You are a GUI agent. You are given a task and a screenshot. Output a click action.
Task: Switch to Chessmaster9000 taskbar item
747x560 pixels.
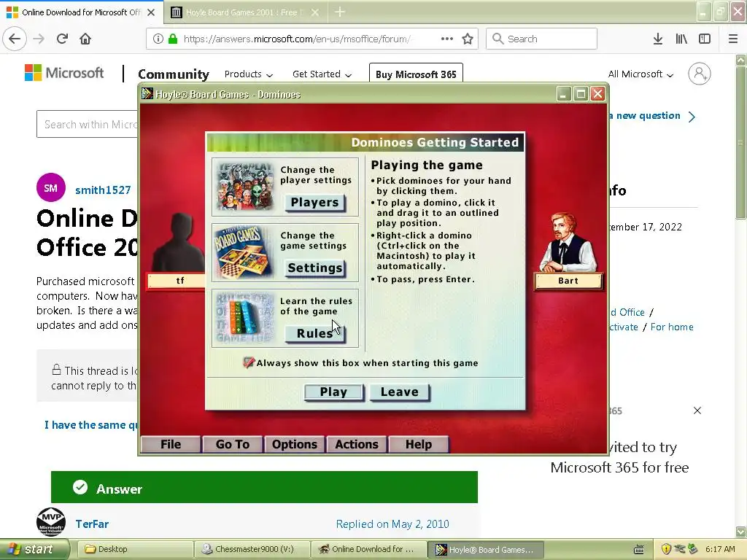252,549
